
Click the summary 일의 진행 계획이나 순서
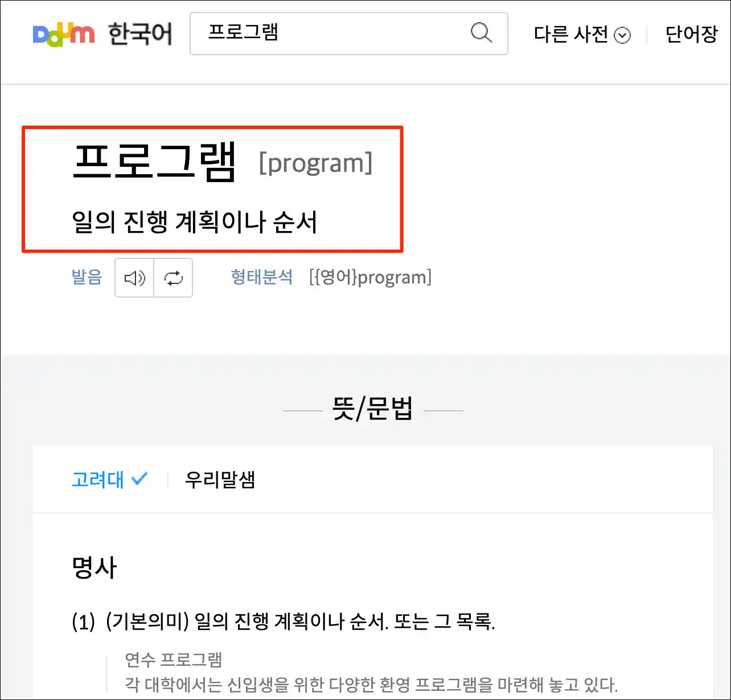pos(195,221)
